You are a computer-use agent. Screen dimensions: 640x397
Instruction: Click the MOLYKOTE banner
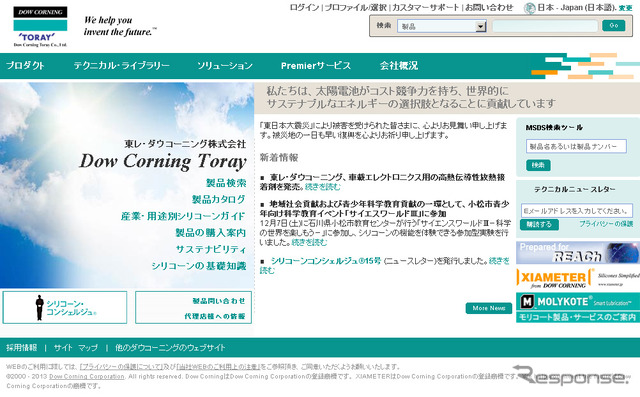click(578, 308)
